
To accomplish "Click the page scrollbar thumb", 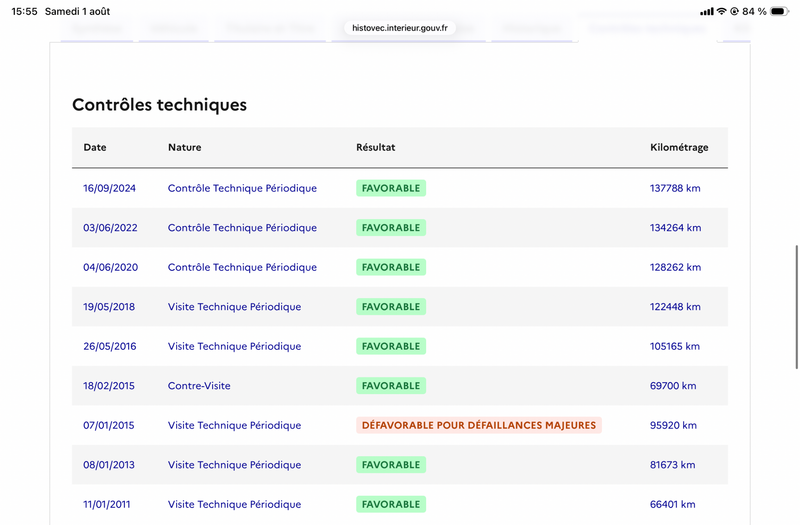I will (797, 307).
